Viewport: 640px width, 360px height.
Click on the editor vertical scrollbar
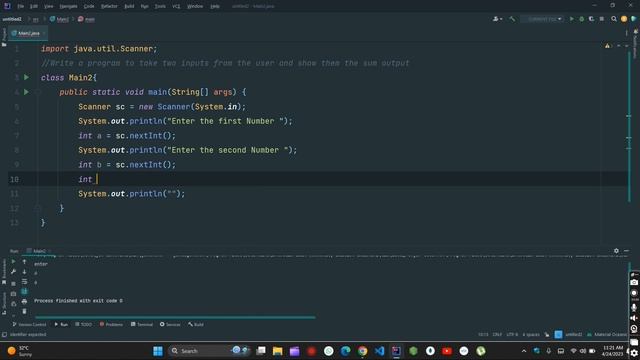coord(629,126)
